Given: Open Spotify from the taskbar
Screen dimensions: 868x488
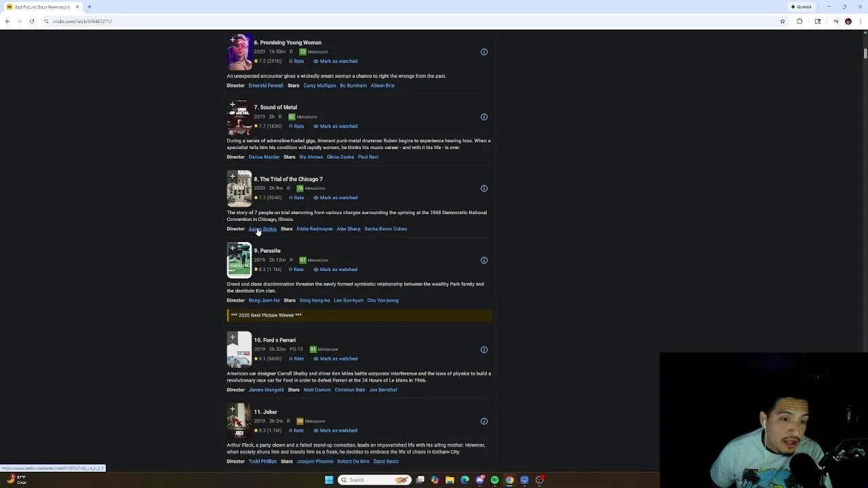Looking at the screenshot, I should coord(494,480).
